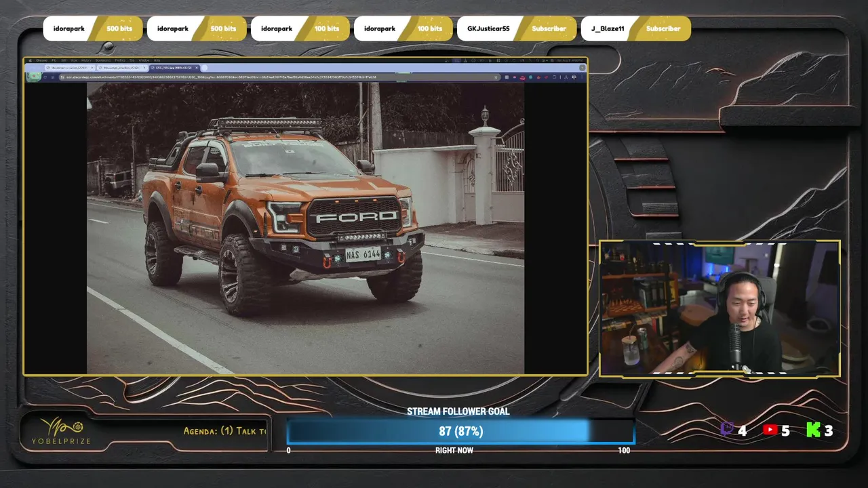Switch to the second Messenger browser tab

click(x=122, y=68)
